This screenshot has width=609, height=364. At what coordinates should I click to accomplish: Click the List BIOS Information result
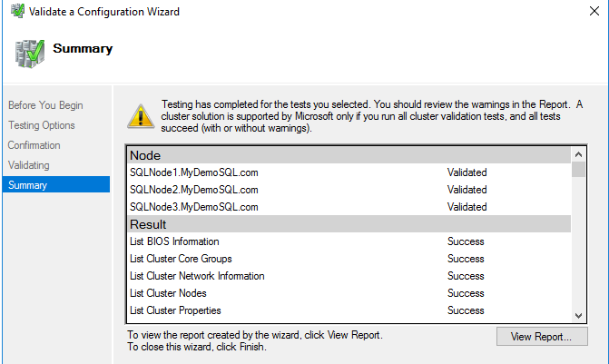tap(174, 241)
